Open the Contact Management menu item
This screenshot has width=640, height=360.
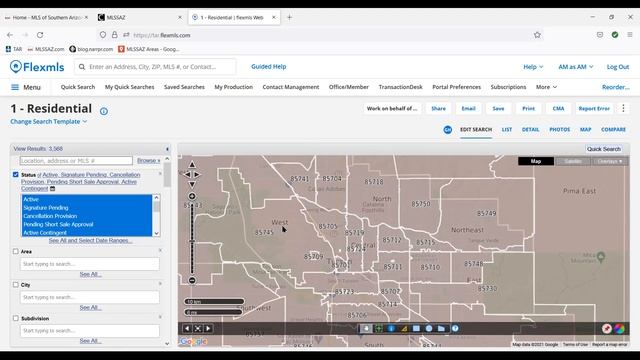291,87
